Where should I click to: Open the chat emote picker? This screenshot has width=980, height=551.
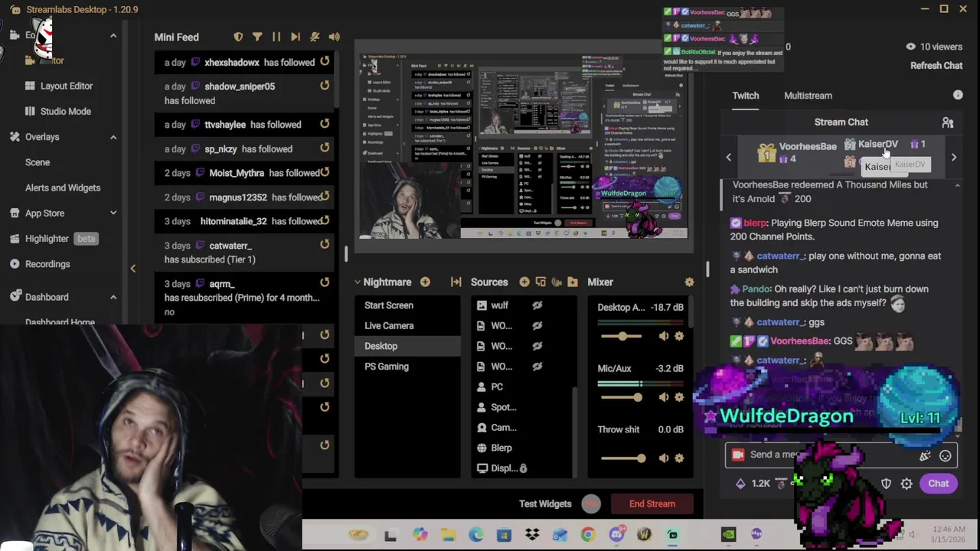(x=946, y=456)
